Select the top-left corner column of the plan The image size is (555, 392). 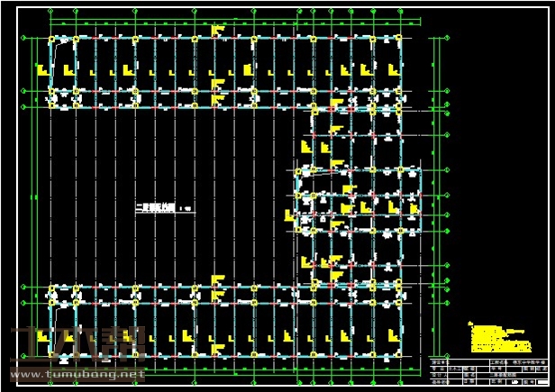tap(51, 39)
